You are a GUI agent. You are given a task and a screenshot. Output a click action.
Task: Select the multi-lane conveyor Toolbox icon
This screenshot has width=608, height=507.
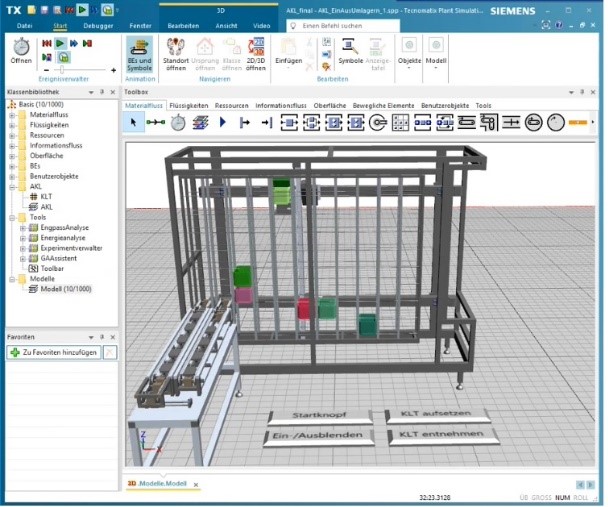click(511, 123)
